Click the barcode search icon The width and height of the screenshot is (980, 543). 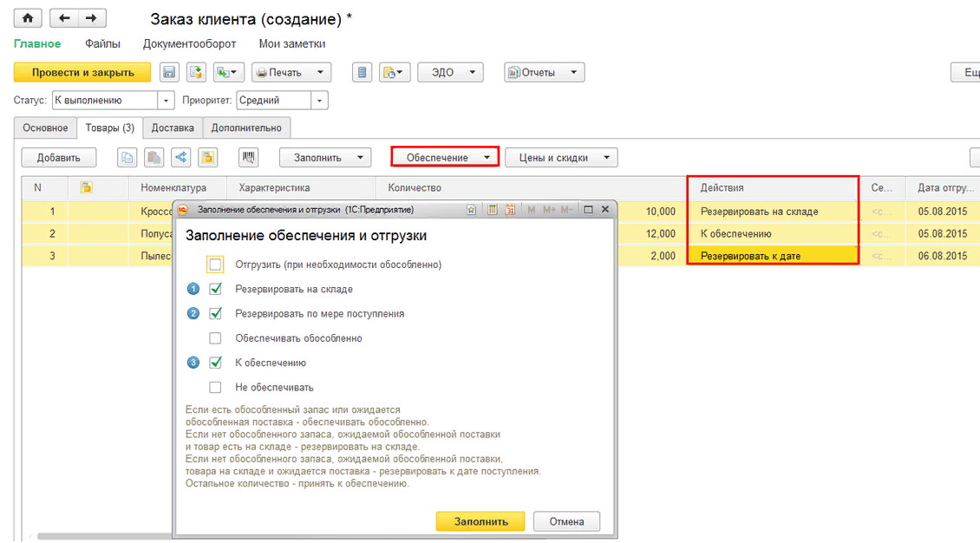pyautogui.click(x=249, y=158)
